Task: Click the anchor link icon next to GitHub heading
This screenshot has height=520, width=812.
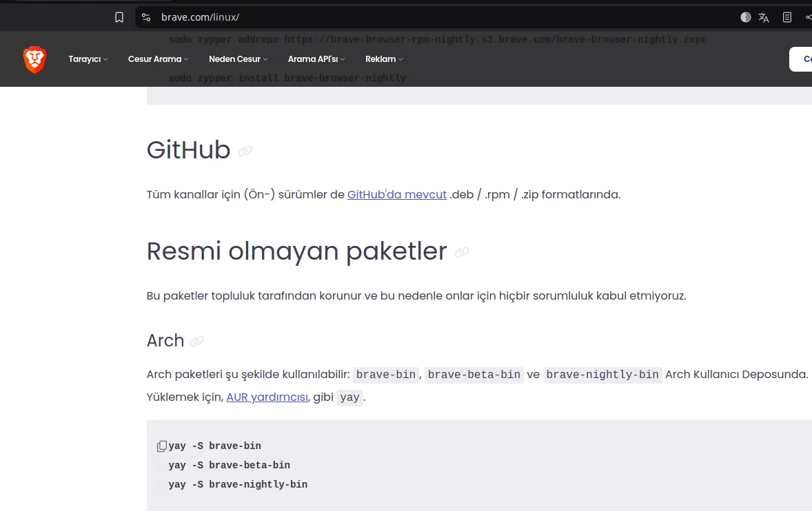Action: pyautogui.click(x=245, y=151)
